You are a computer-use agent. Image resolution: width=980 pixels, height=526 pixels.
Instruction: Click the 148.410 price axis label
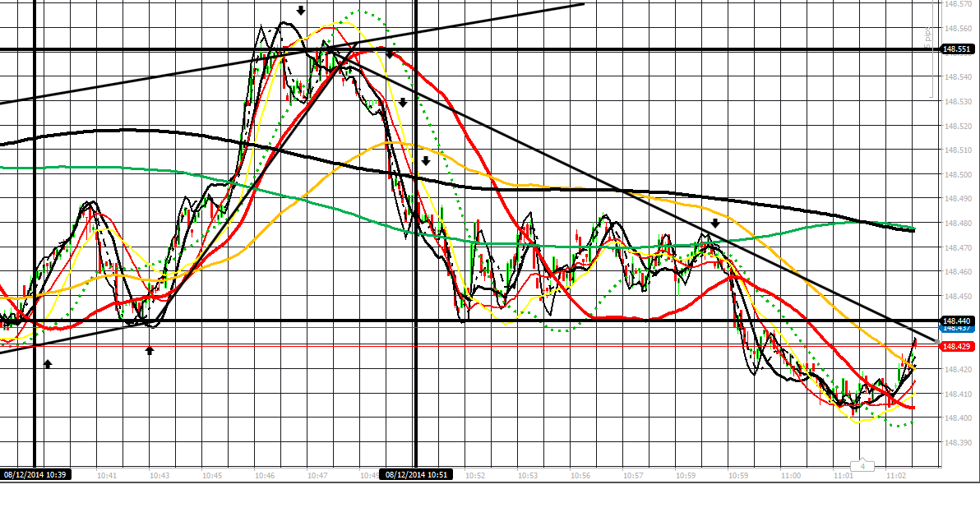[958, 394]
